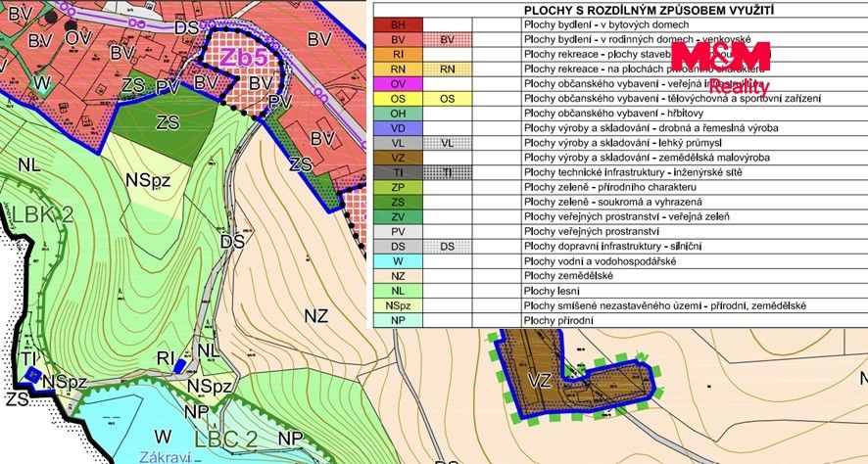Click the brown VZ area on map
This screenshot has width=868, height=464.
click(539, 381)
